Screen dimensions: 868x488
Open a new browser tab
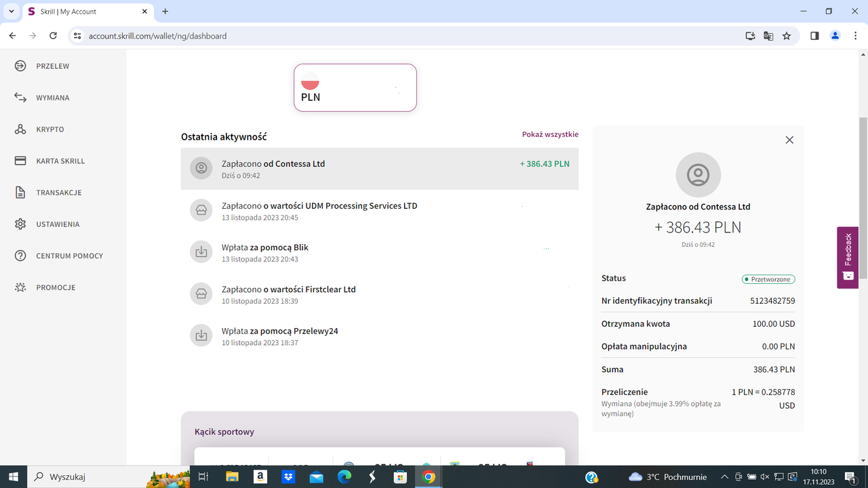click(165, 12)
